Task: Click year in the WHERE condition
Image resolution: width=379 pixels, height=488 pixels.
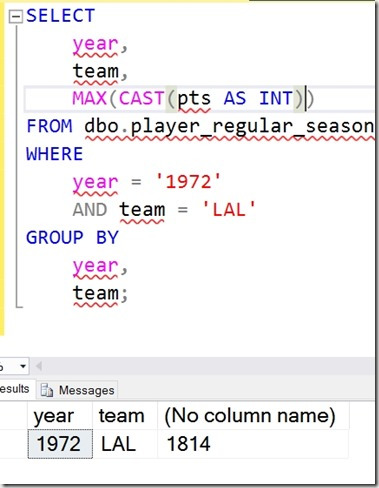Action: pyautogui.click(x=96, y=183)
